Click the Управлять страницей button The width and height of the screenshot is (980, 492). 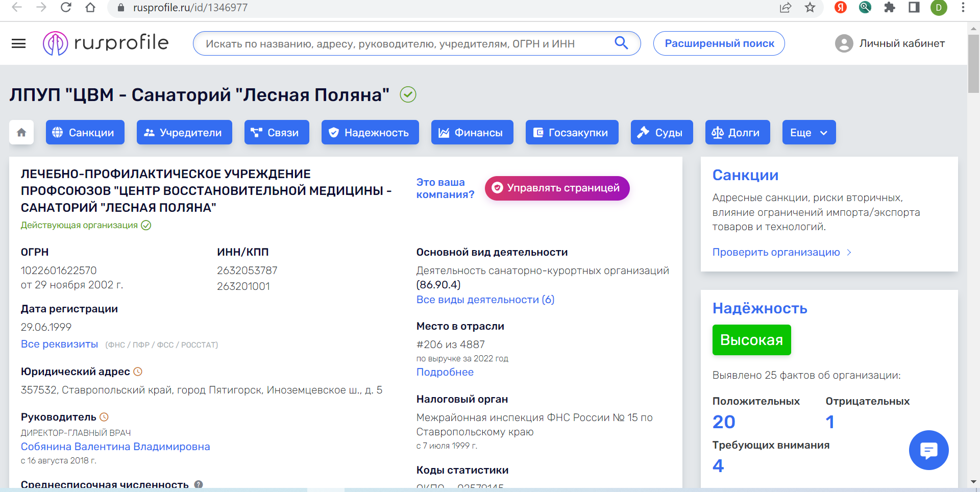pyautogui.click(x=557, y=188)
